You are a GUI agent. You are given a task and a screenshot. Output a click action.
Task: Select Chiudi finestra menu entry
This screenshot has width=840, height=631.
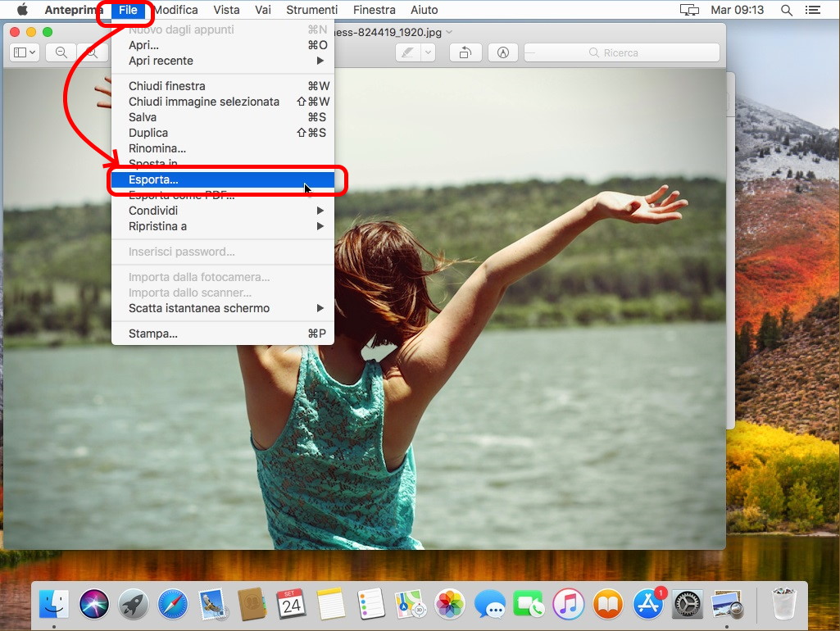223,86
